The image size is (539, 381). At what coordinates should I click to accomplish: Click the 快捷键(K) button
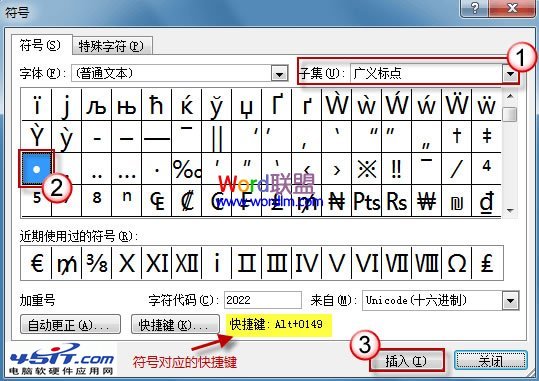(175, 324)
